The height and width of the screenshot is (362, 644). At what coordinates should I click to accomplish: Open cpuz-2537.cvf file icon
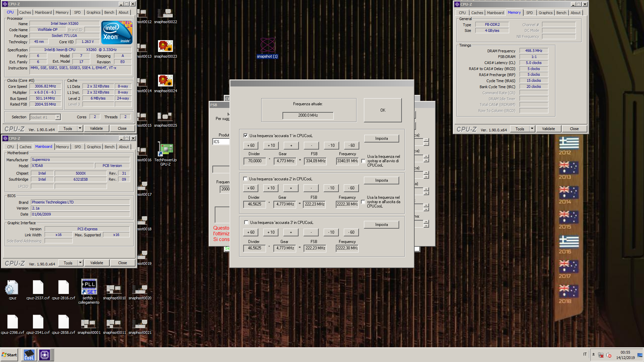[38, 290]
